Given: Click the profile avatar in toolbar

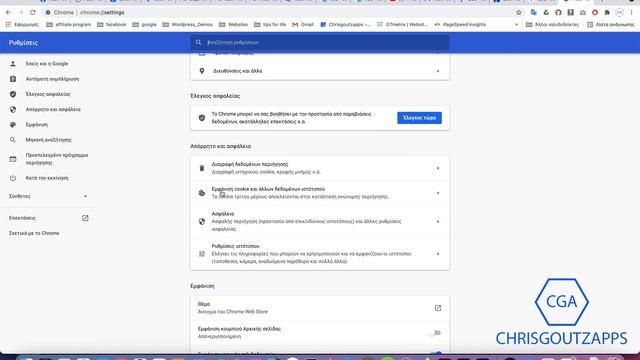Looking at the screenshot, I should tap(619, 13).
